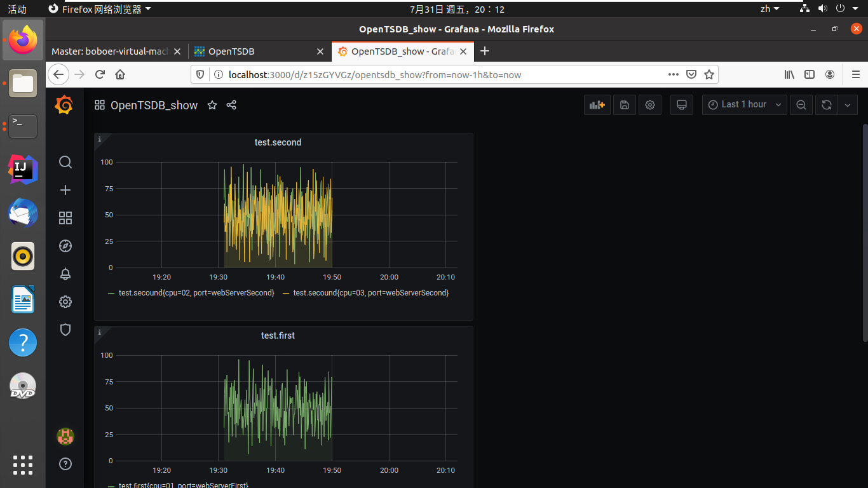Open Firefox hamburger menu
This screenshot has width=868, height=488.
tap(855, 74)
